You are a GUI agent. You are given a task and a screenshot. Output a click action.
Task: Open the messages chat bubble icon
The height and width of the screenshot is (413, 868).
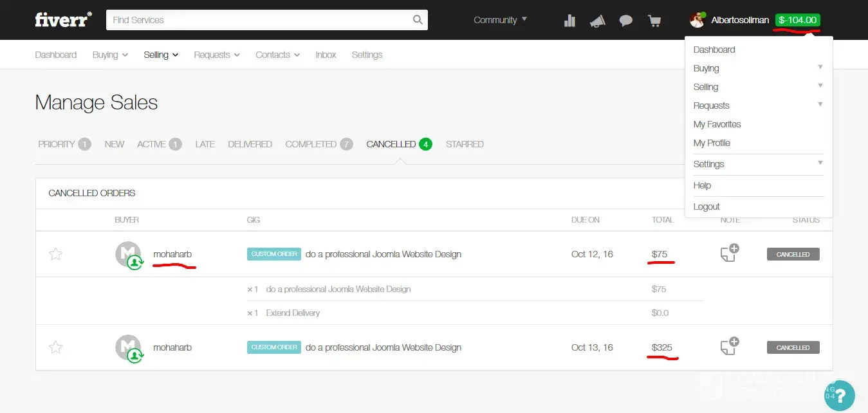click(x=625, y=21)
